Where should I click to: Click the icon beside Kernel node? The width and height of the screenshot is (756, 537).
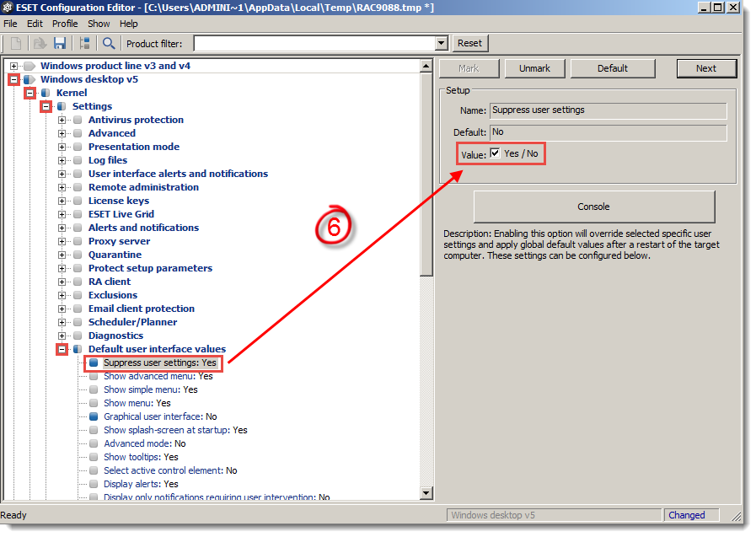(x=46, y=93)
